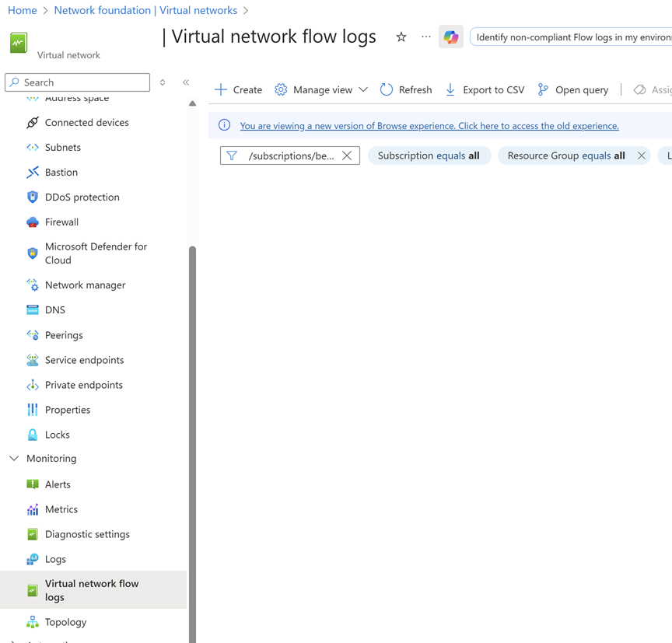Click the Copilot icon in header
Viewport: 672px width, 643px height.
click(451, 37)
